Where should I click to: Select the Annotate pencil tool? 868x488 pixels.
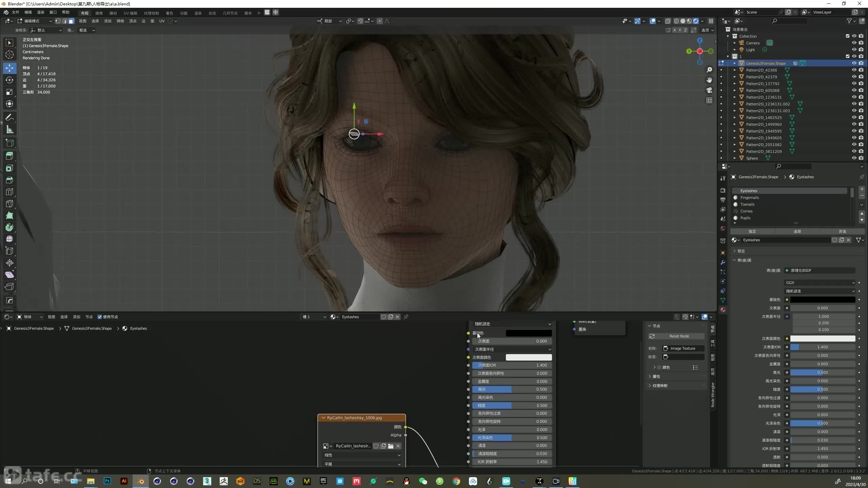coord(9,118)
